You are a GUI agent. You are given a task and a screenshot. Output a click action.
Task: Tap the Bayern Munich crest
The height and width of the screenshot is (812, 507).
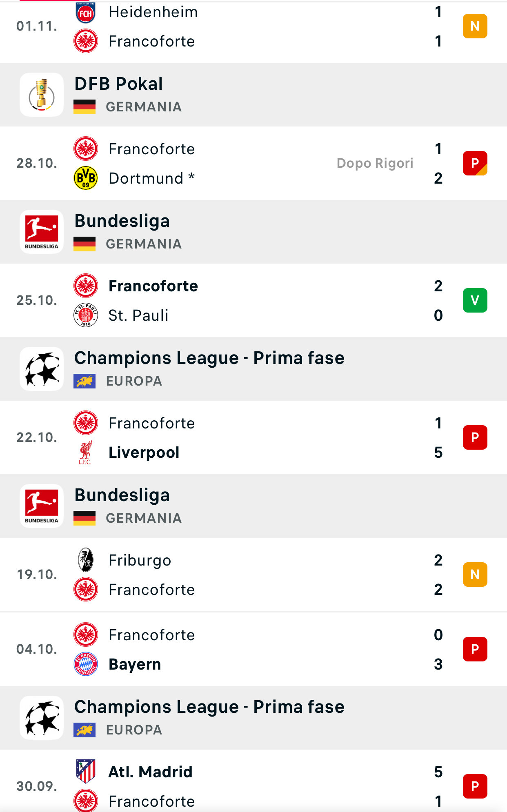(86, 664)
